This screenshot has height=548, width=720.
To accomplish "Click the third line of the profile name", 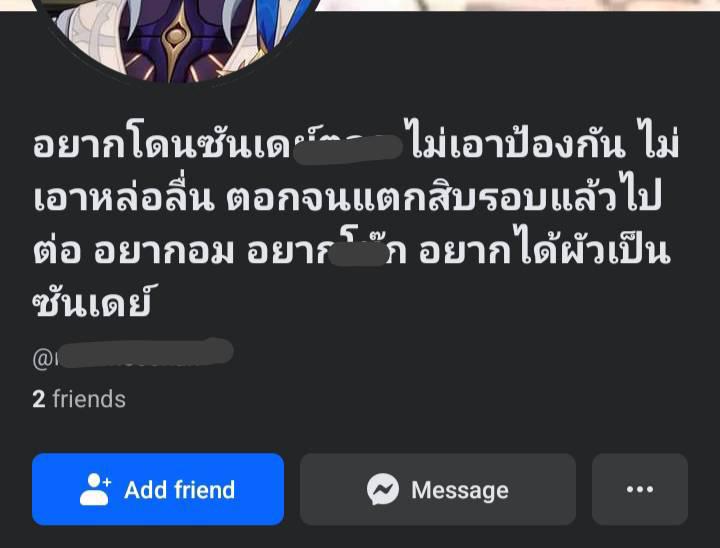I will pos(351,248).
